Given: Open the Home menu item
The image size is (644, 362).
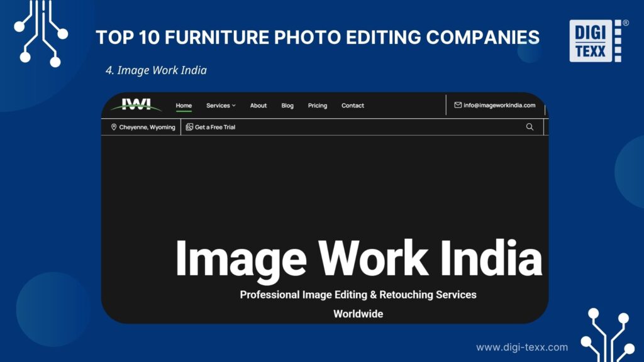Looking at the screenshot, I should pos(184,106).
